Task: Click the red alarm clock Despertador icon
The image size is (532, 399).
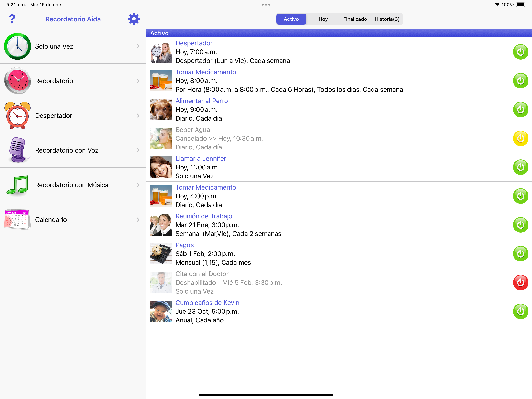Action: [17, 116]
